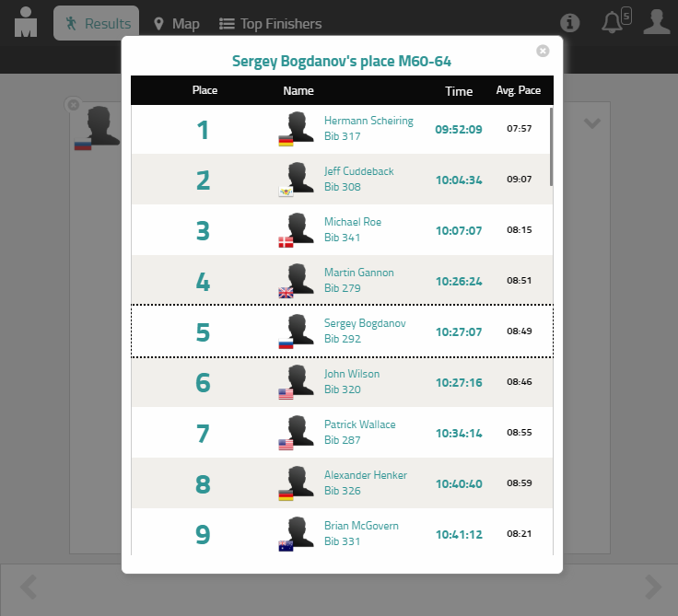
Task: Select John Wilson's name link
Action: point(352,374)
